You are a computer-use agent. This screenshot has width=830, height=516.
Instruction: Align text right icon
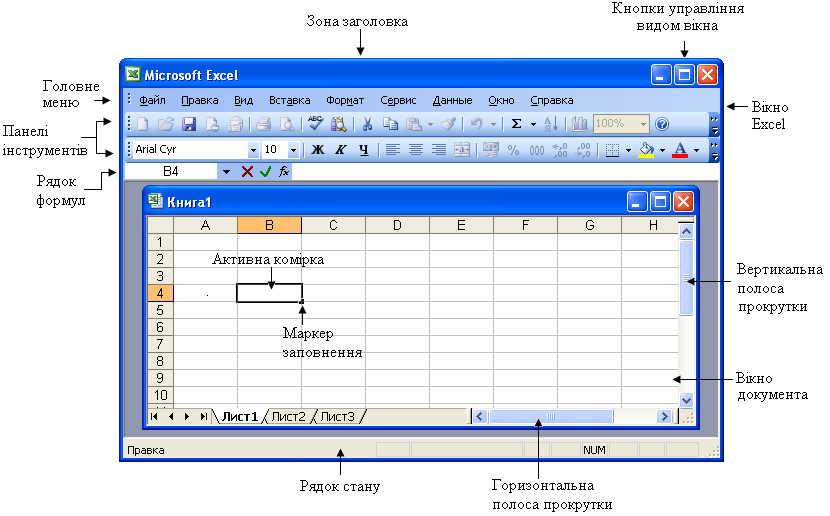(438, 150)
